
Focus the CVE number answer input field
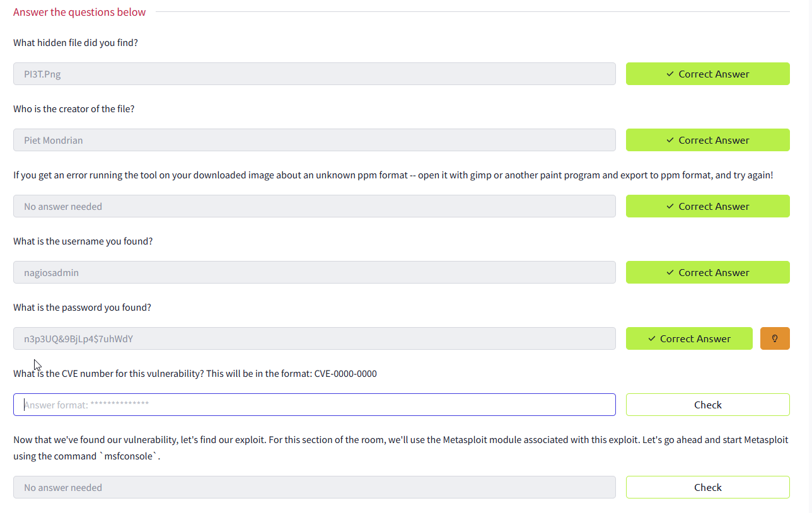click(314, 405)
